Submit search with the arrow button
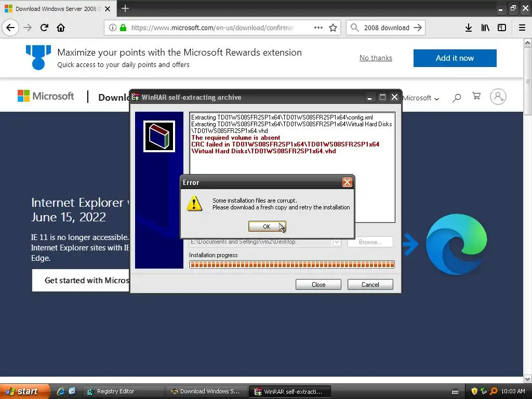 [x=418, y=28]
